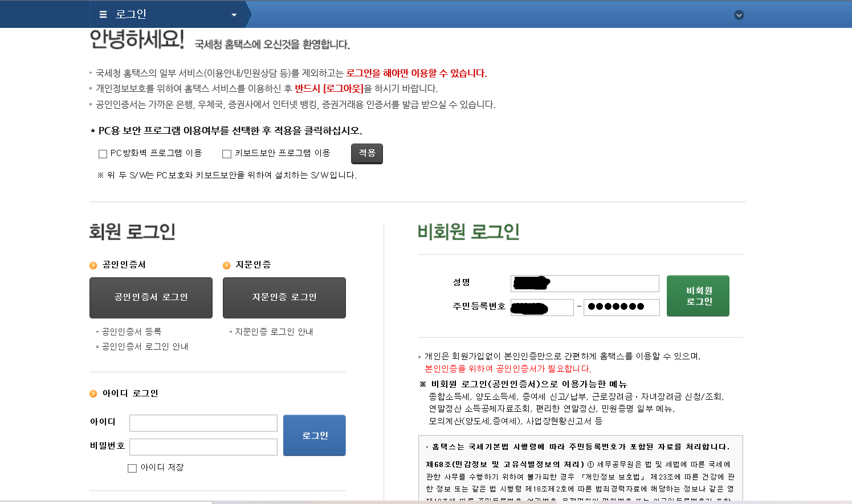Open 지문인증 로그인 안내 link
The width and height of the screenshot is (852, 504).
(x=274, y=331)
